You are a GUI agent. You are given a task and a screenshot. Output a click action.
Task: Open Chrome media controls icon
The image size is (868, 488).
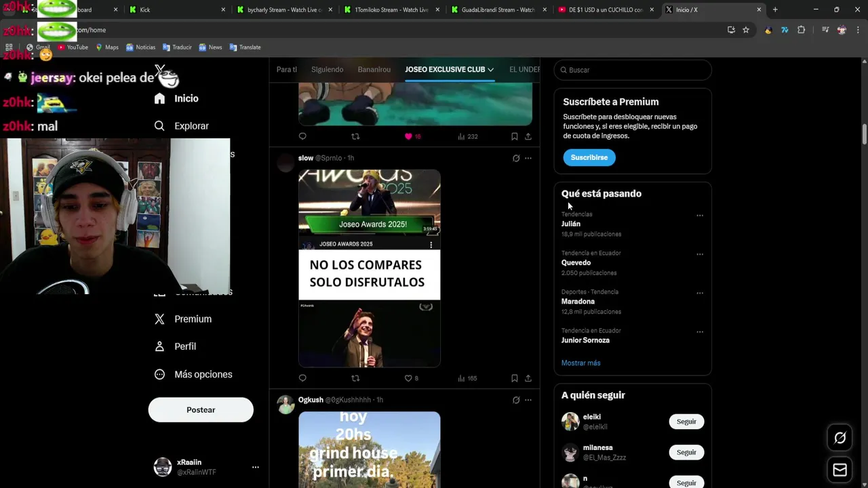[825, 30]
